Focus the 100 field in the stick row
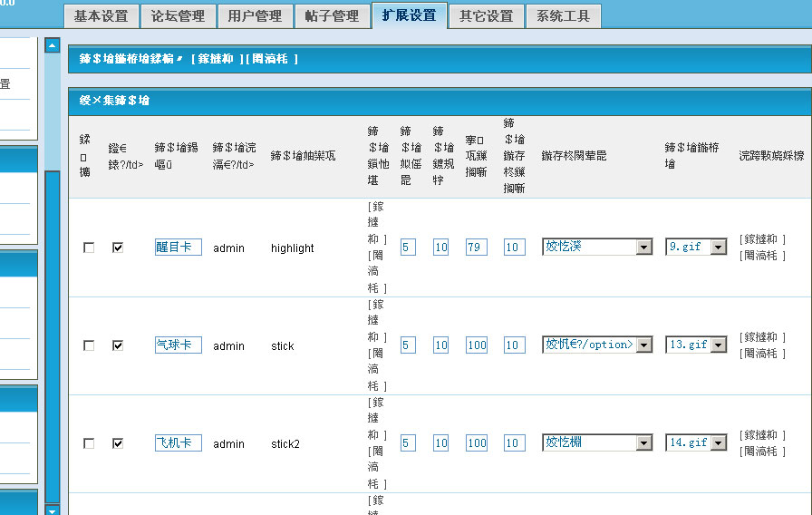 (477, 345)
